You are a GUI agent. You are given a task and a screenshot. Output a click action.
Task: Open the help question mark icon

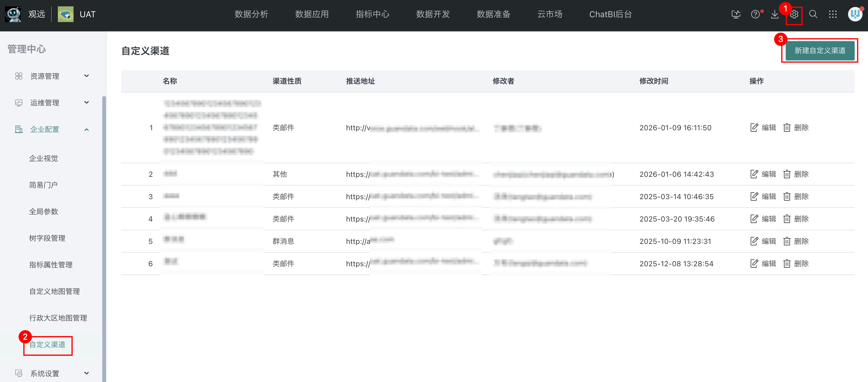(755, 15)
